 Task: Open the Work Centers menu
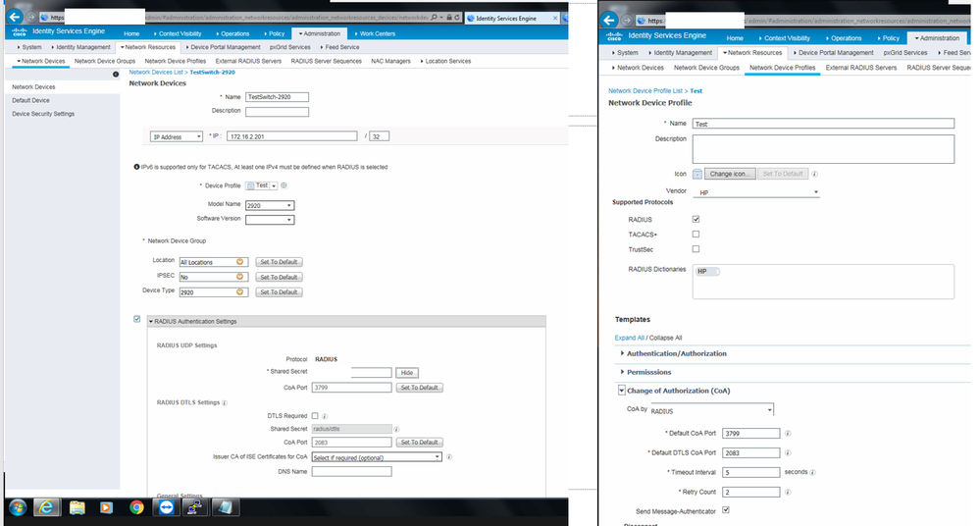tap(375, 33)
